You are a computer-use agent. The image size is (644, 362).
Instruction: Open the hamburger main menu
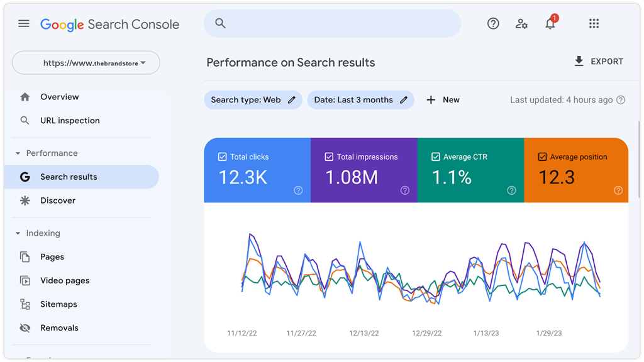click(24, 24)
